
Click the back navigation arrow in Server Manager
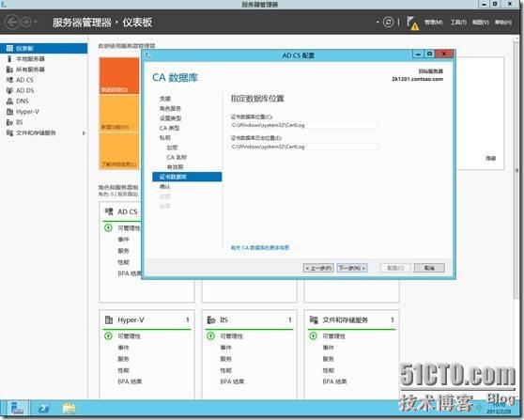(x=12, y=23)
